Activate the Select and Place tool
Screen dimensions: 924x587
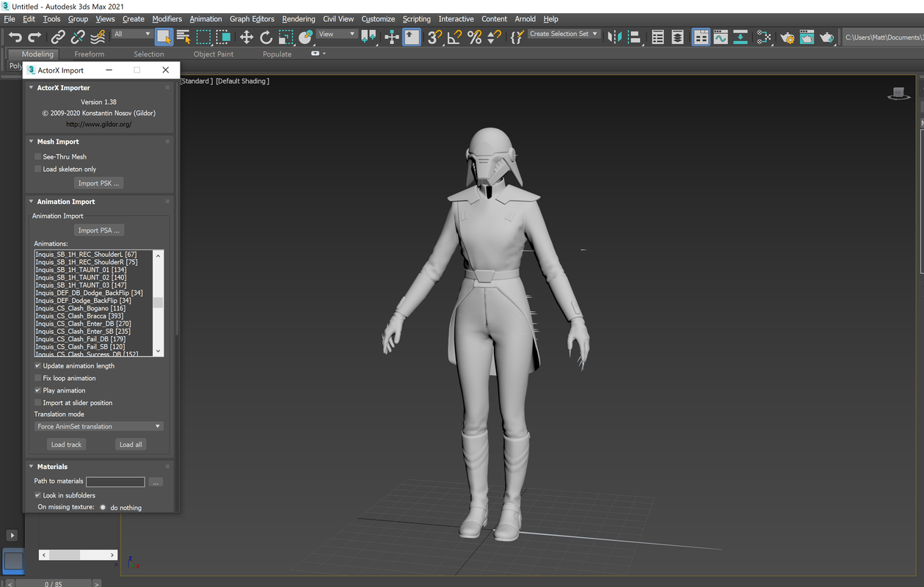305,37
